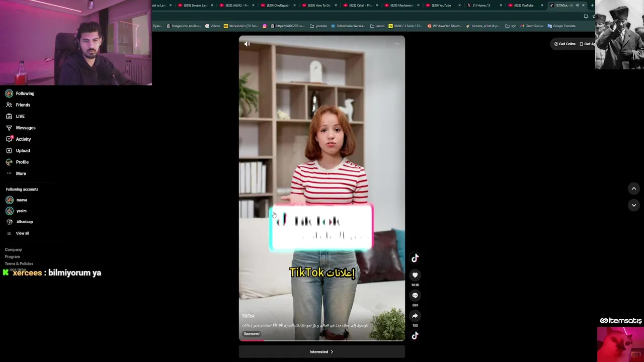Open Messages from the sidebar
This screenshot has height=362, width=644.
(x=21, y=128)
